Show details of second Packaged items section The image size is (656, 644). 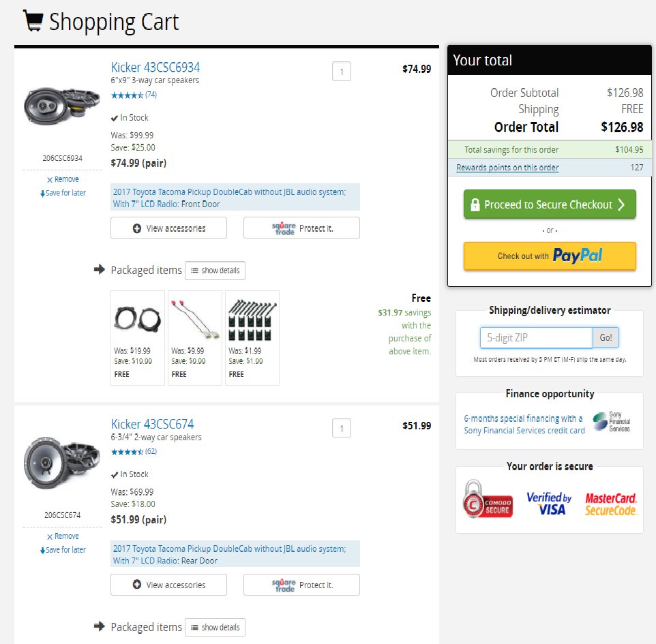pos(215,627)
